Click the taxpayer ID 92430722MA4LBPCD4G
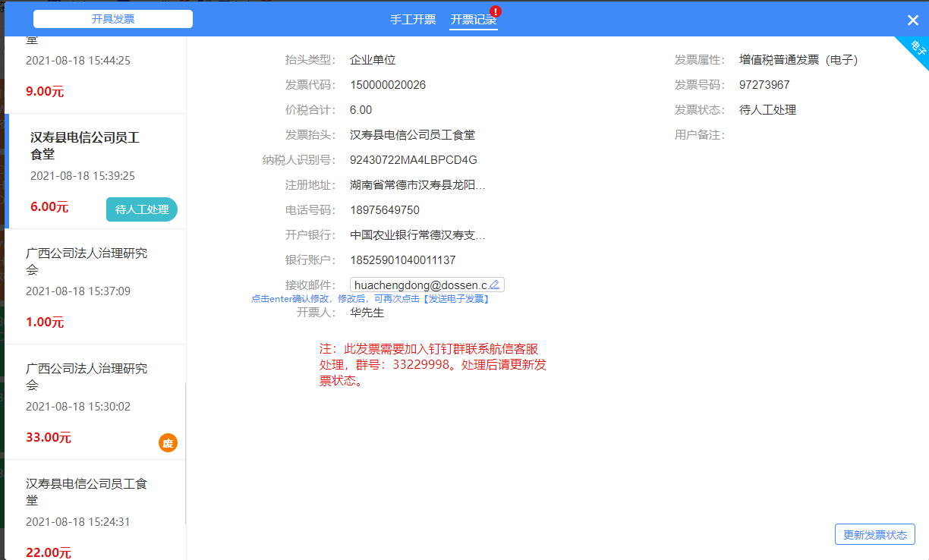929x560 pixels. [x=414, y=160]
